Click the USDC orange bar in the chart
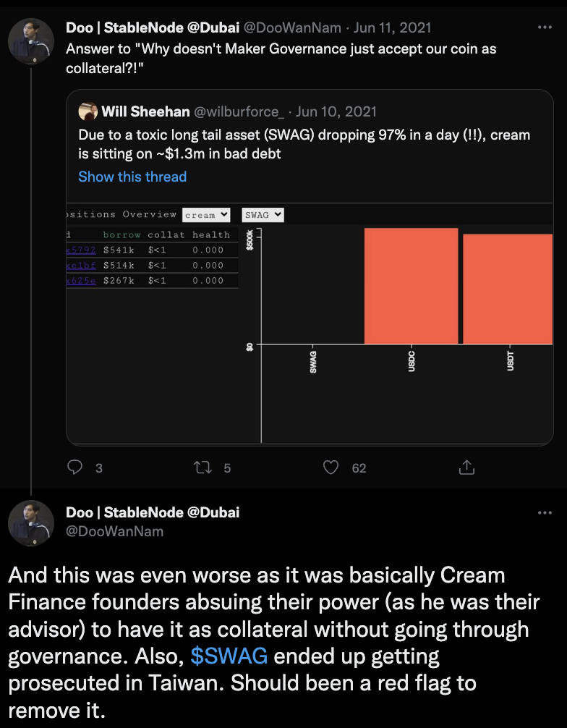Image resolution: width=567 pixels, height=728 pixels. point(411,286)
